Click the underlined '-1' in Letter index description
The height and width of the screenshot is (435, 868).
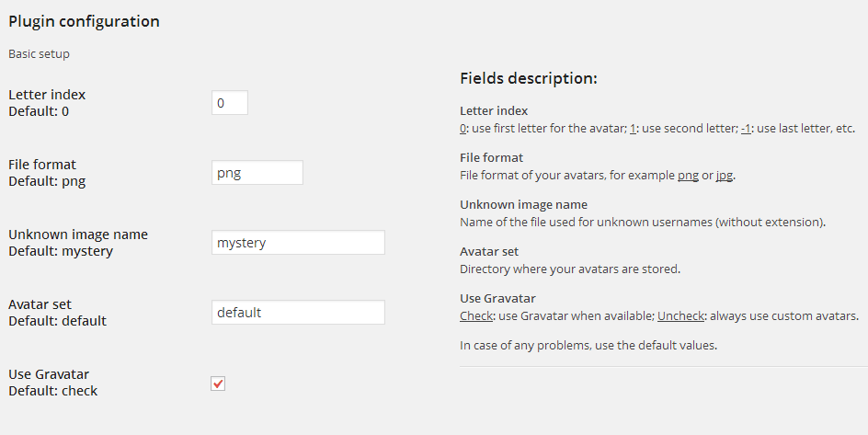[x=746, y=129]
